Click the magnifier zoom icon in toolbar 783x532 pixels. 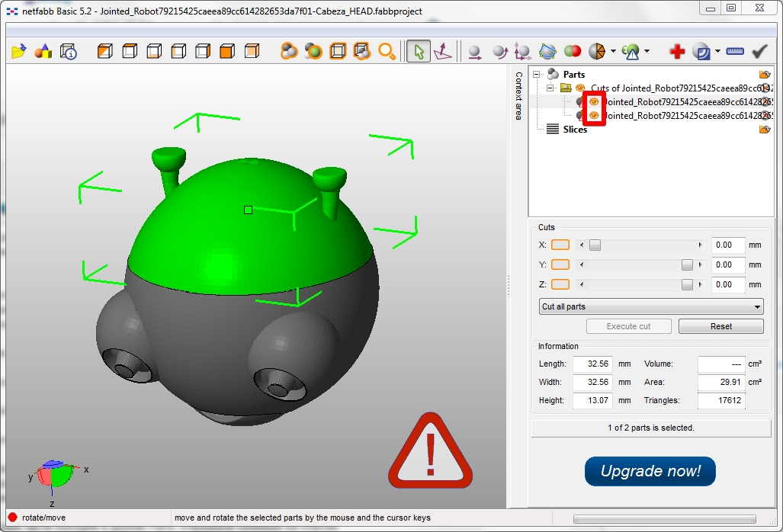387,51
